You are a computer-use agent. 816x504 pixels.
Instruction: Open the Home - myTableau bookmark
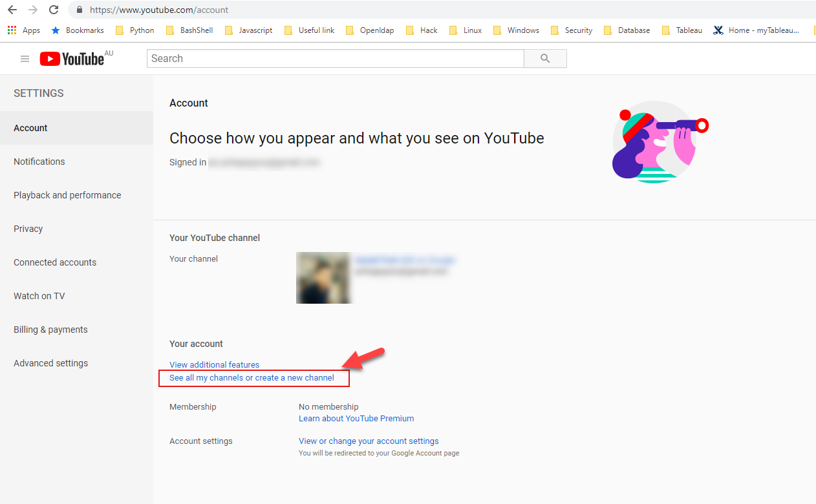[x=757, y=30]
